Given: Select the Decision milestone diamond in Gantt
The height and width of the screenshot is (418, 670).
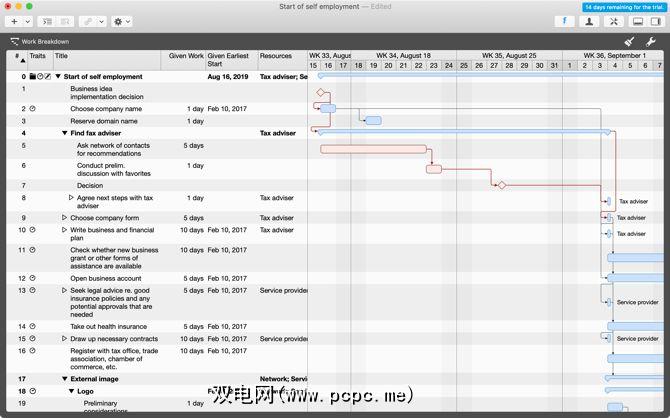Looking at the screenshot, I should click(x=502, y=185).
